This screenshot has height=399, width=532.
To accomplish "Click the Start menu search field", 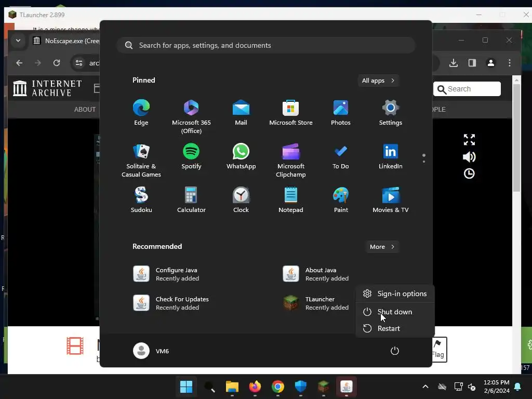I will click(x=266, y=45).
